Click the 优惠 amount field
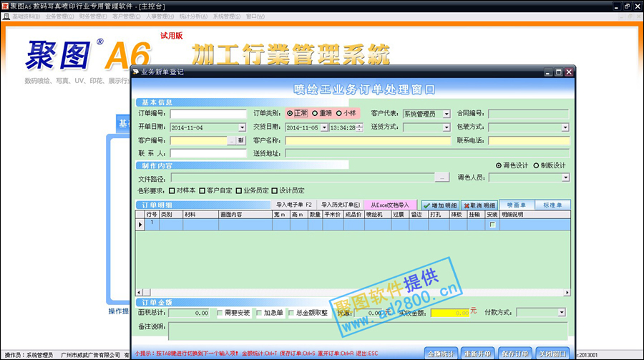This screenshot has height=360, width=644. 369,313
